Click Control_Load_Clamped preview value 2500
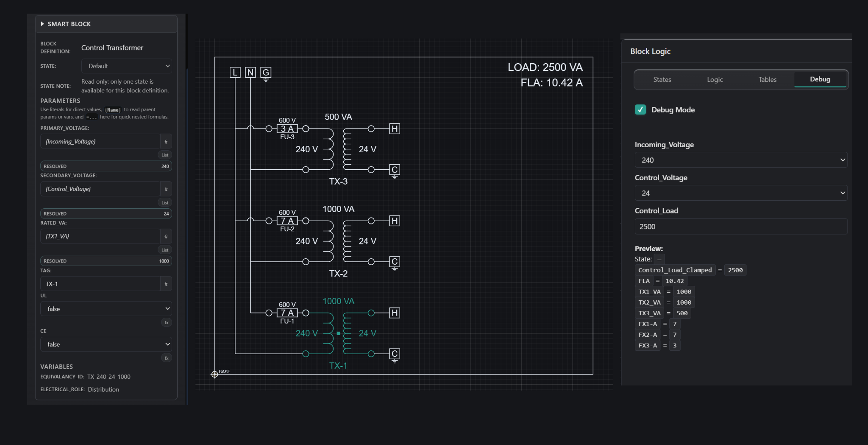Screen dimensions: 868x445 coord(735,270)
